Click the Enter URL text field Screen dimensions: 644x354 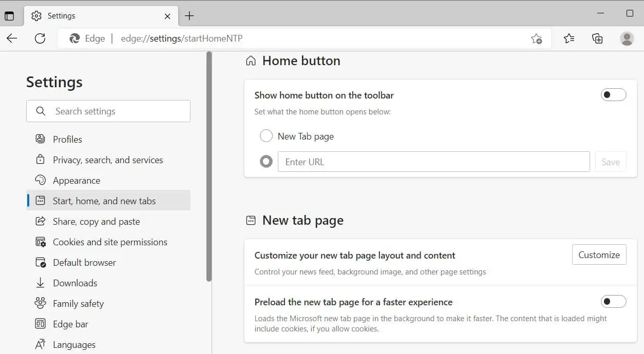click(433, 162)
